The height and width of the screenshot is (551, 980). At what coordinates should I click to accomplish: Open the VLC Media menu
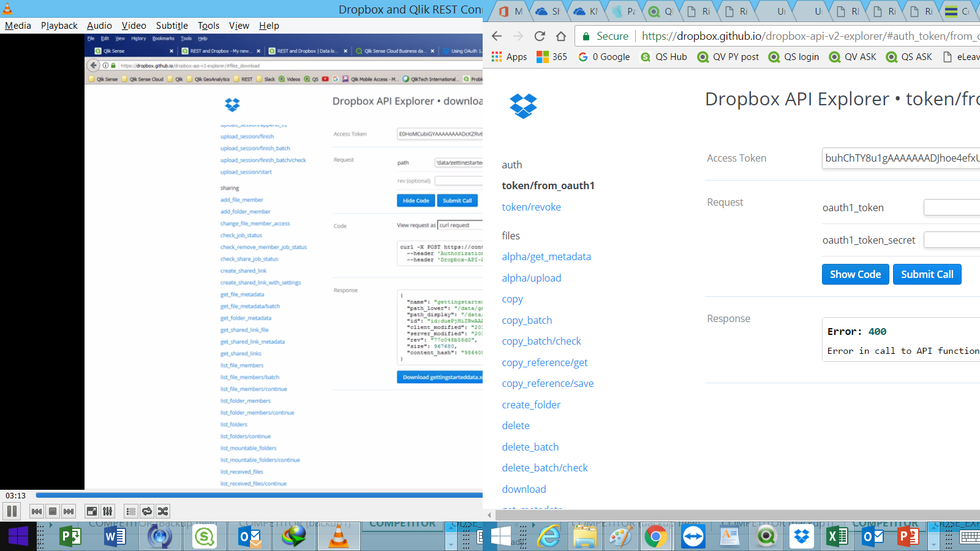click(x=18, y=26)
